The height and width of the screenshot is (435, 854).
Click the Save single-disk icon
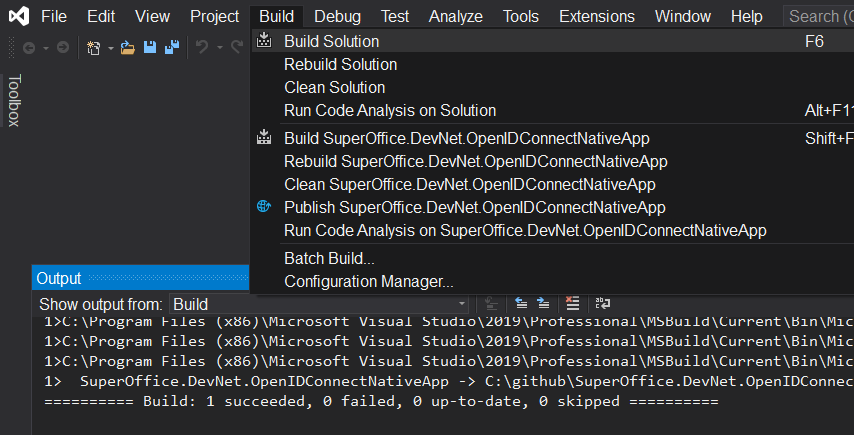coord(150,48)
